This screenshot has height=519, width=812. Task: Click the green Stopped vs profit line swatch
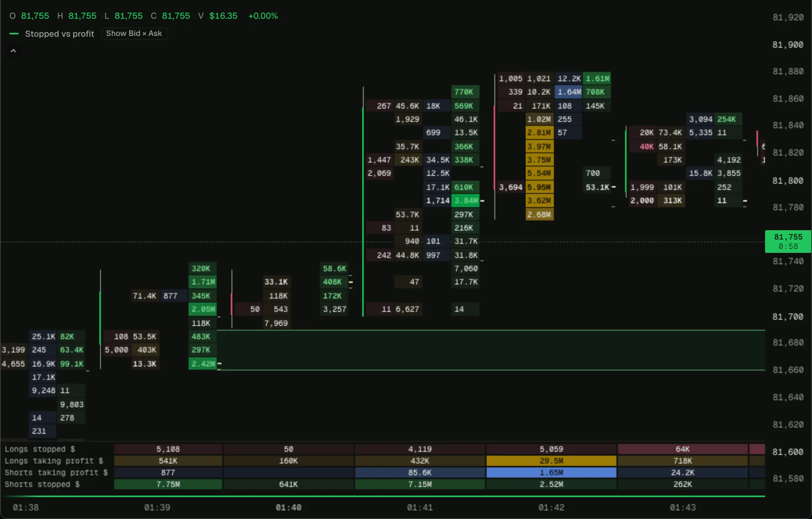tap(14, 34)
